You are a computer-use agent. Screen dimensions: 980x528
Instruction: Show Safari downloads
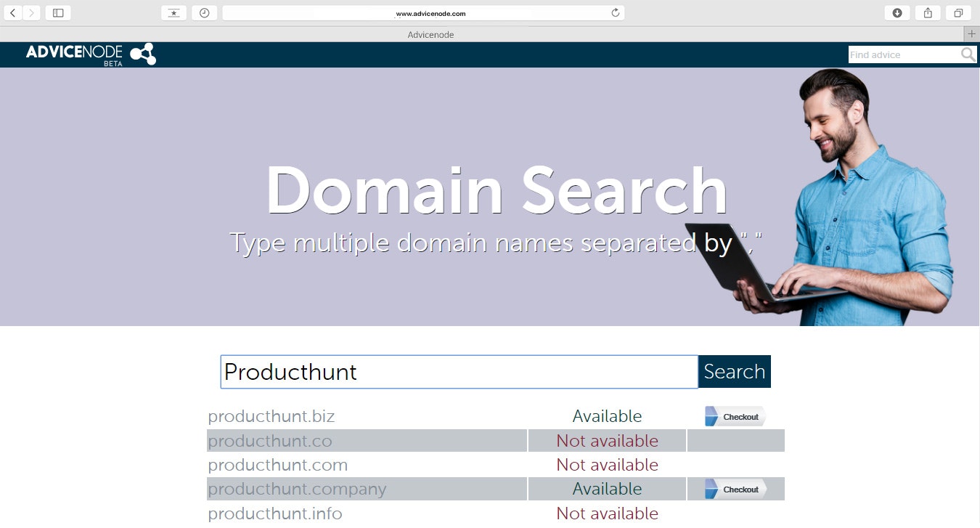(x=897, y=12)
